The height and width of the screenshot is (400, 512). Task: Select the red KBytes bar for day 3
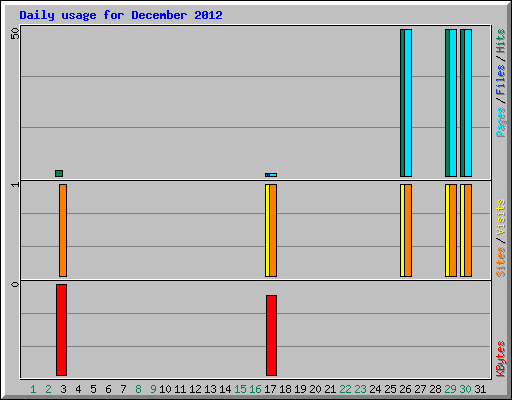pyautogui.click(x=61, y=330)
